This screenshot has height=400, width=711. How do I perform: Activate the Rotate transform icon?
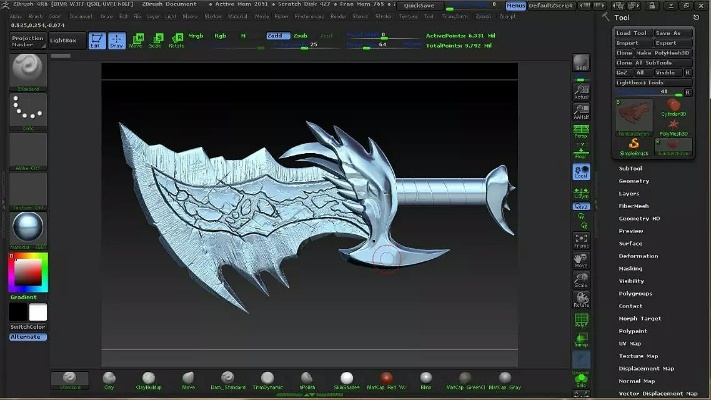point(176,41)
